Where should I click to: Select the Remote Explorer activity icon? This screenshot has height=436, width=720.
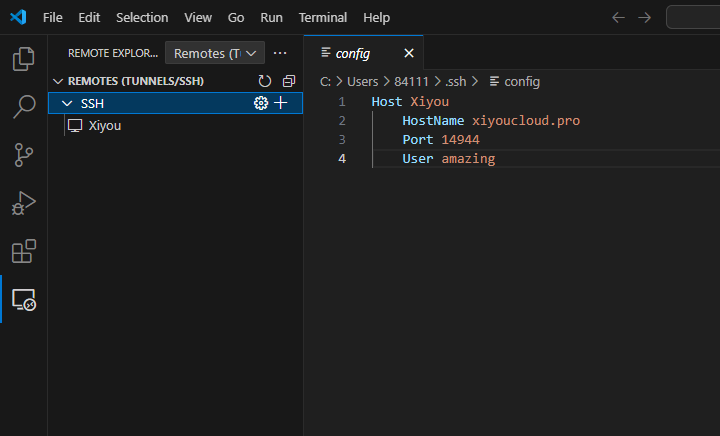pyautogui.click(x=23, y=299)
